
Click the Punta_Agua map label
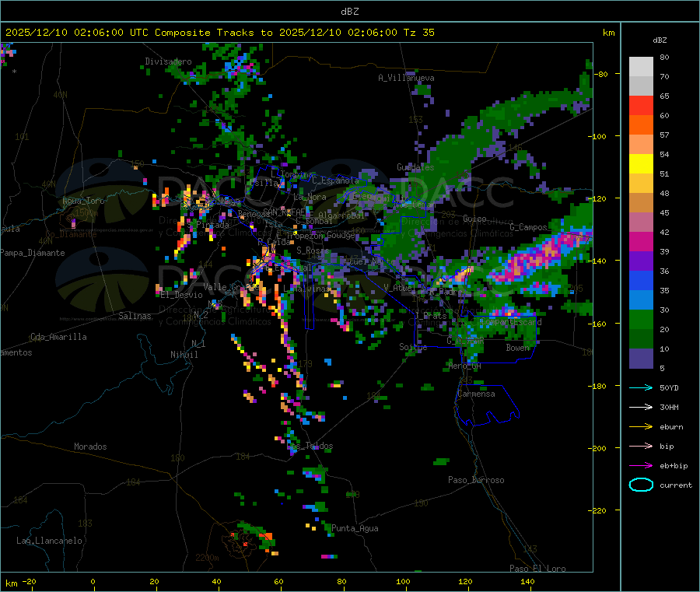click(x=355, y=528)
